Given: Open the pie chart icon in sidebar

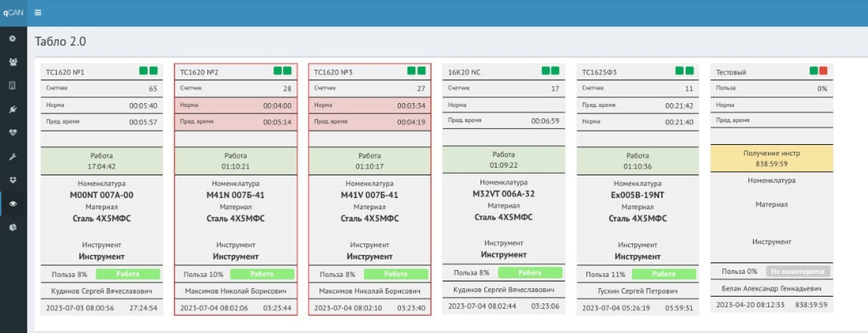Looking at the screenshot, I should (x=13, y=228).
